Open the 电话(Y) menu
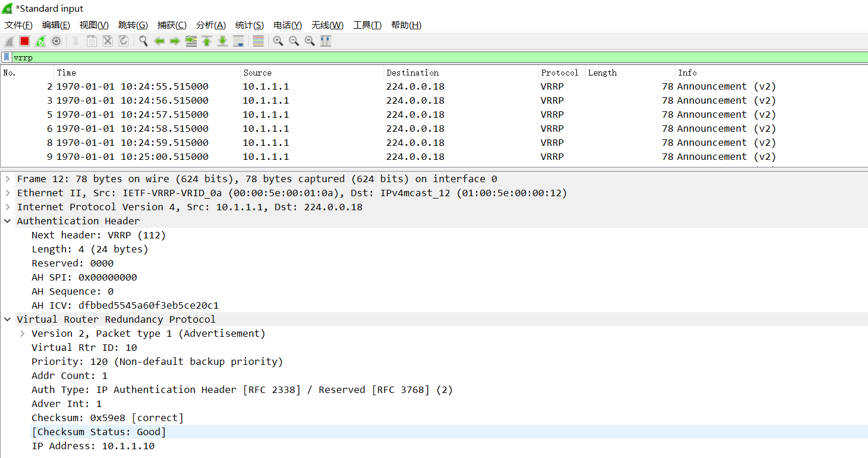Image resolution: width=868 pixels, height=458 pixels. click(288, 25)
